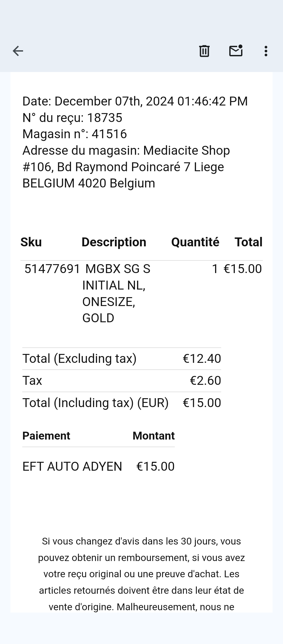Image resolution: width=283 pixels, height=644 pixels.
Task: Tap the receipt number 18735
Action: (x=104, y=118)
